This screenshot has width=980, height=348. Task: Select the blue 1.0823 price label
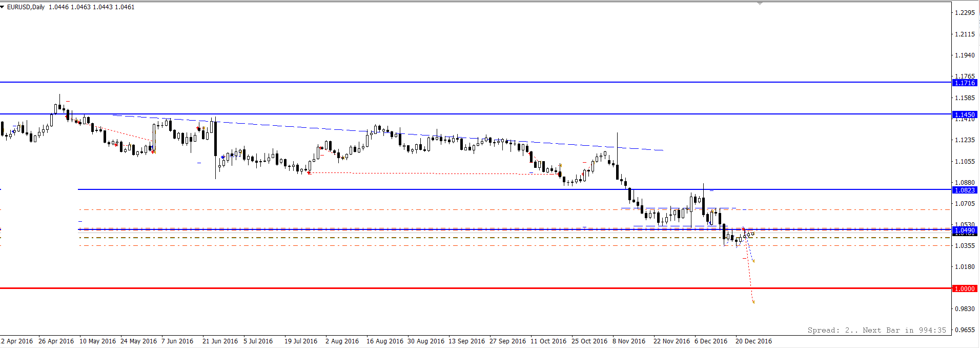[965, 190]
